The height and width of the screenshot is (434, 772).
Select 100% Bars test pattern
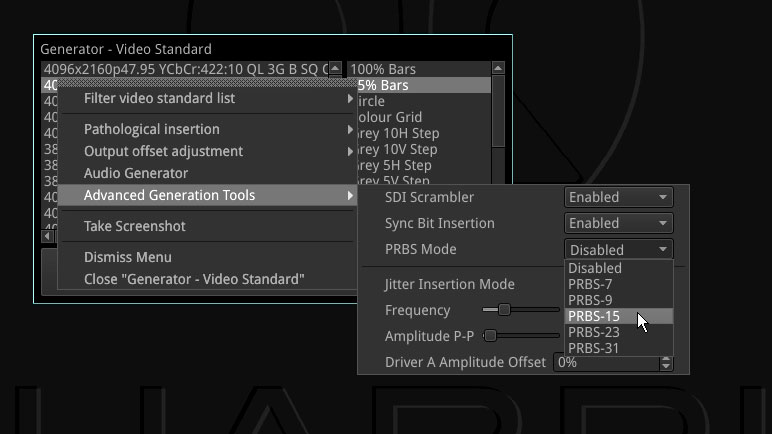[x=419, y=69]
